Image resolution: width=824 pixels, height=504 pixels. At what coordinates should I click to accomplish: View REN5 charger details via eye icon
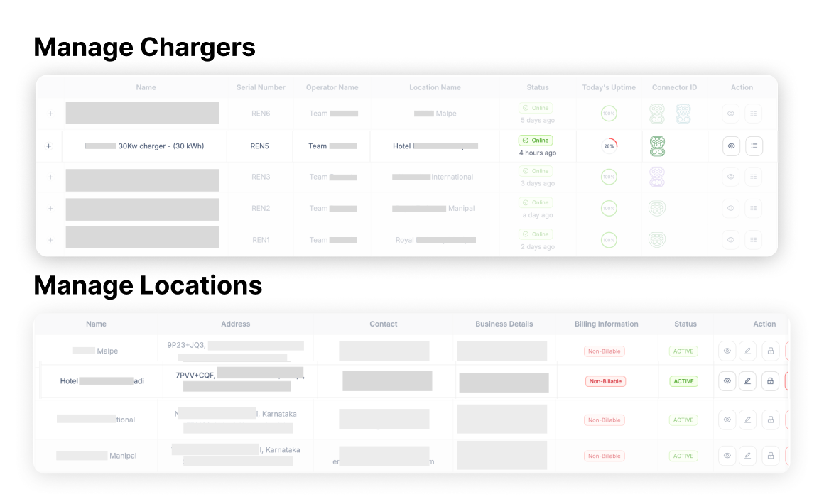point(731,146)
